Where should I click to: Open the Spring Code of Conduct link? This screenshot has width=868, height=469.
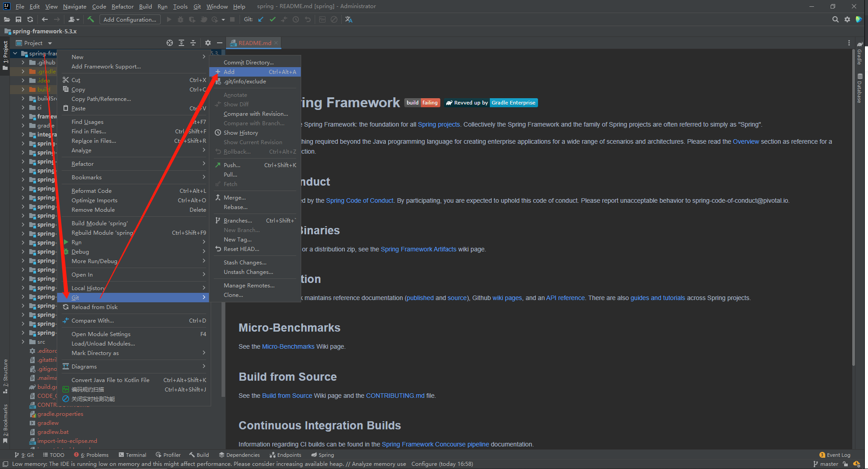coord(360,200)
